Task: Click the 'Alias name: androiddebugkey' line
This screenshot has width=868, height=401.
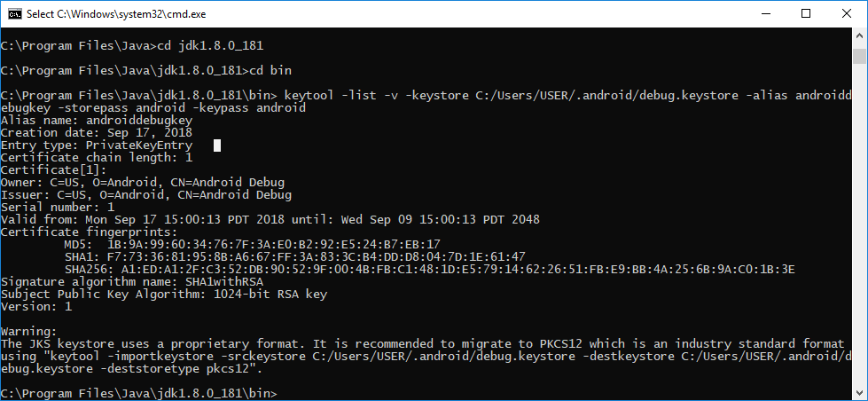Action: click(97, 121)
